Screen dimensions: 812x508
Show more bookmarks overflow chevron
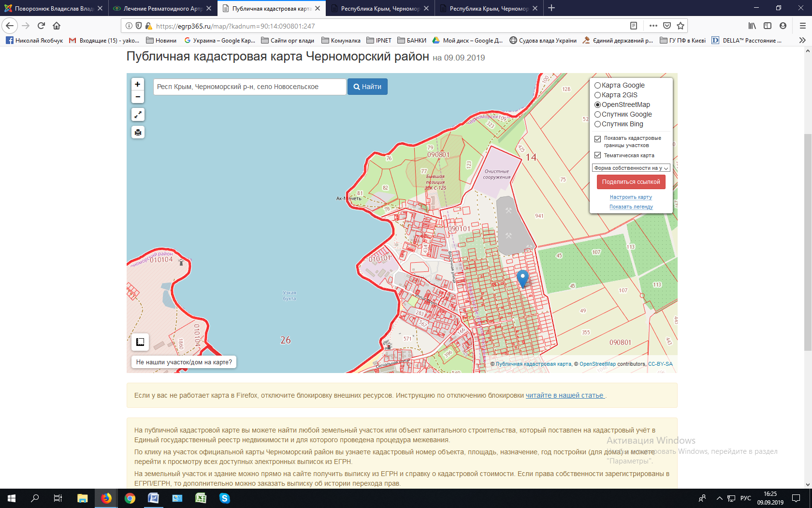click(802, 40)
